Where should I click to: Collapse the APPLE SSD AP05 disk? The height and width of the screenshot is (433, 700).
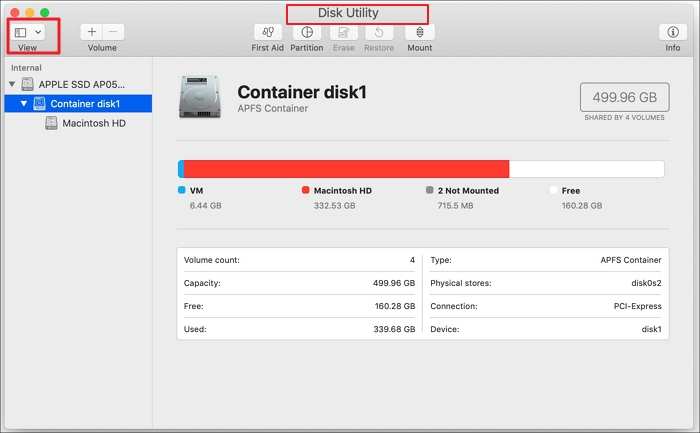(12, 84)
